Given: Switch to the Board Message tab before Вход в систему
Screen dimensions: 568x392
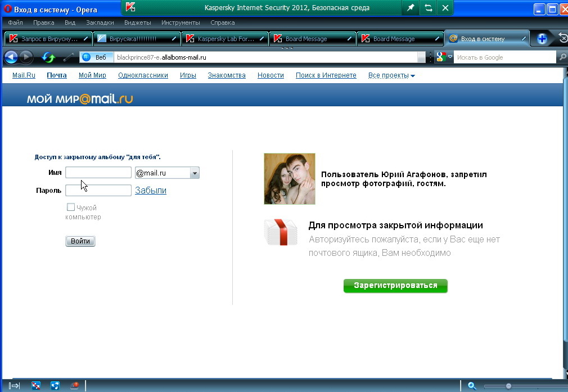Looking at the screenshot, I should tap(400, 39).
